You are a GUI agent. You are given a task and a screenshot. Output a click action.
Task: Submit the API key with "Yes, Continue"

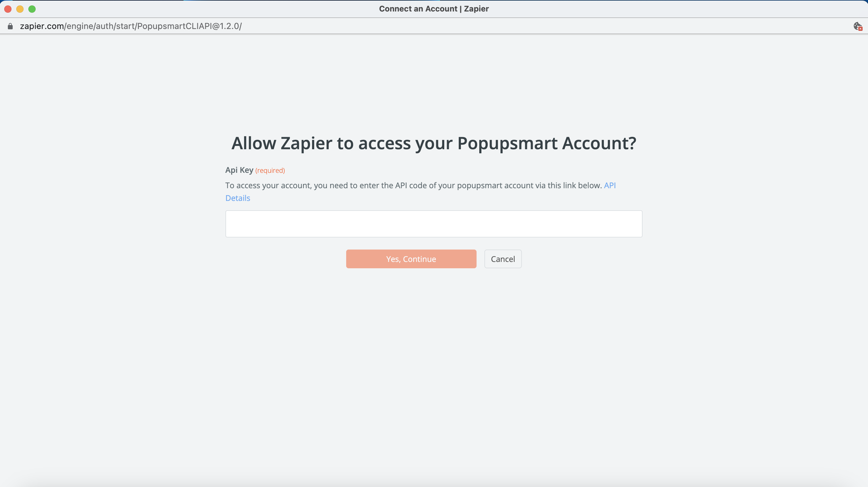tap(411, 259)
